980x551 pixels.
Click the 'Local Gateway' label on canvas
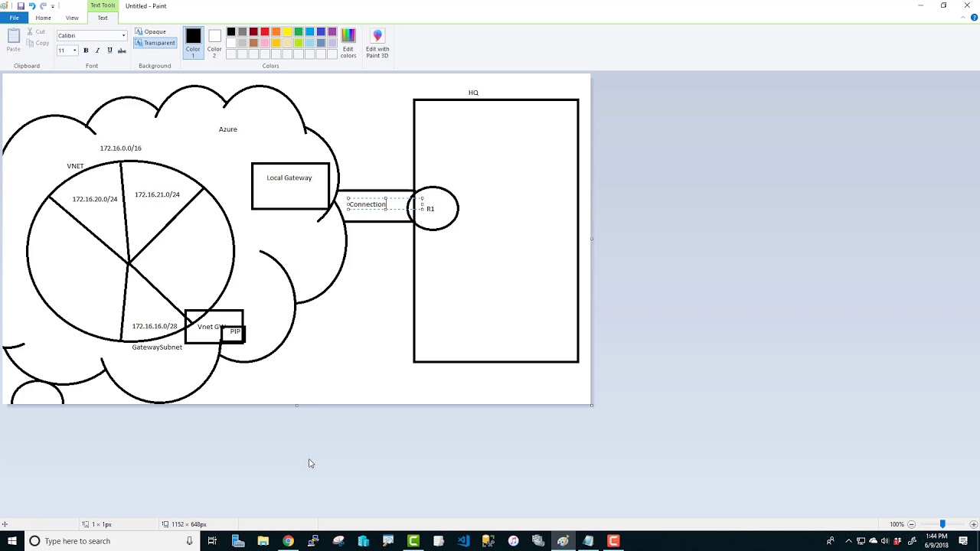pos(289,178)
